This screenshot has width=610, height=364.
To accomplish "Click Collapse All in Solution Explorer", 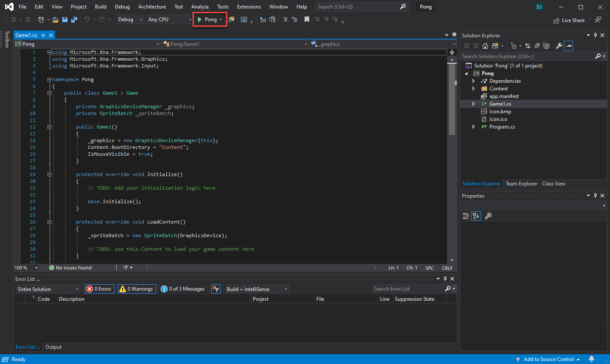I will point(537,46).
